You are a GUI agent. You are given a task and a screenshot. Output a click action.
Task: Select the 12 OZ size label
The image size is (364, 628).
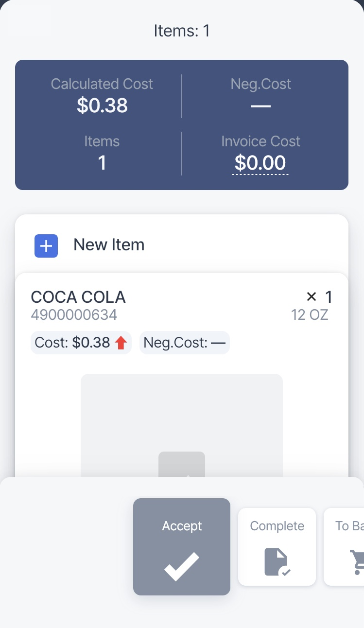tap(310, 315)
